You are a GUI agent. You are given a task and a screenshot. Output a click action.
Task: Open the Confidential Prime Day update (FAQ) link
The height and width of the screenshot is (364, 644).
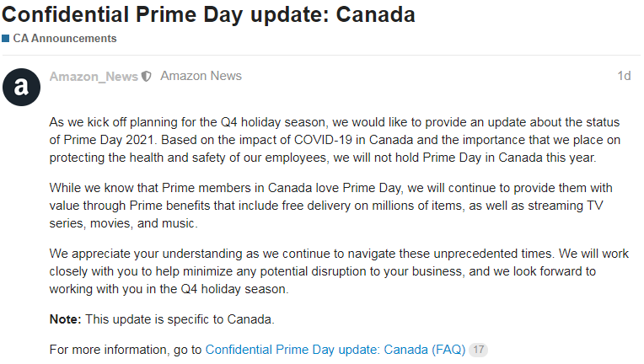click(335, 349)
